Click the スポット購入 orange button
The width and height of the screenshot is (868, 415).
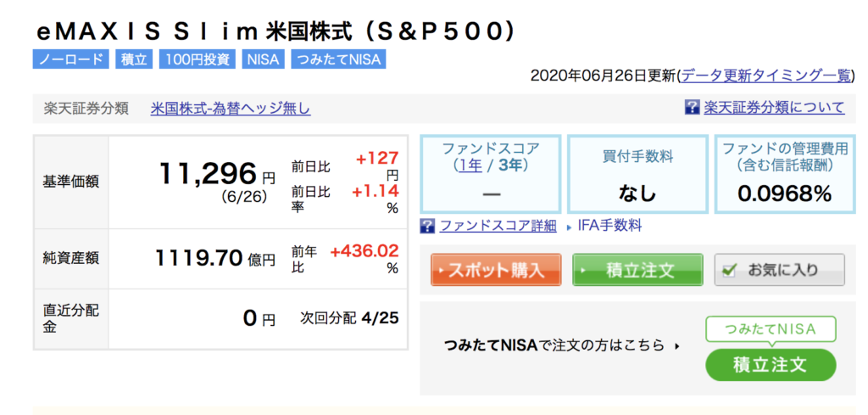pos(496,270)
